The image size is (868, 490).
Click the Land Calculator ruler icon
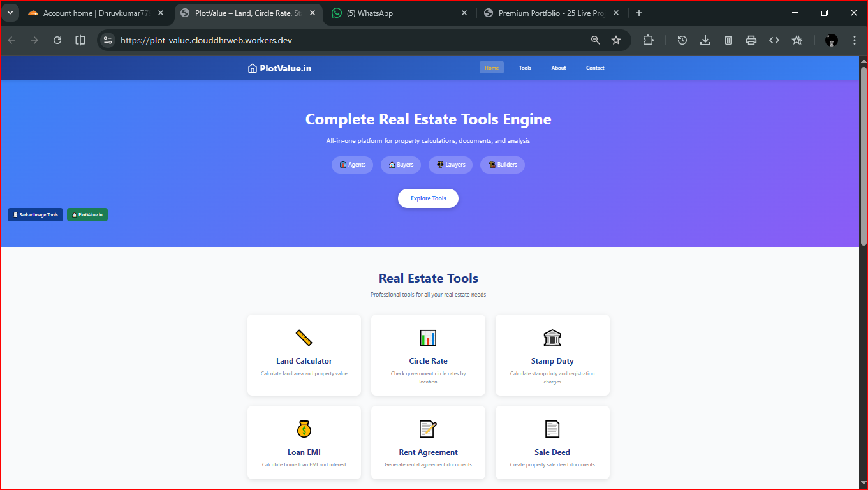(304, 338)
